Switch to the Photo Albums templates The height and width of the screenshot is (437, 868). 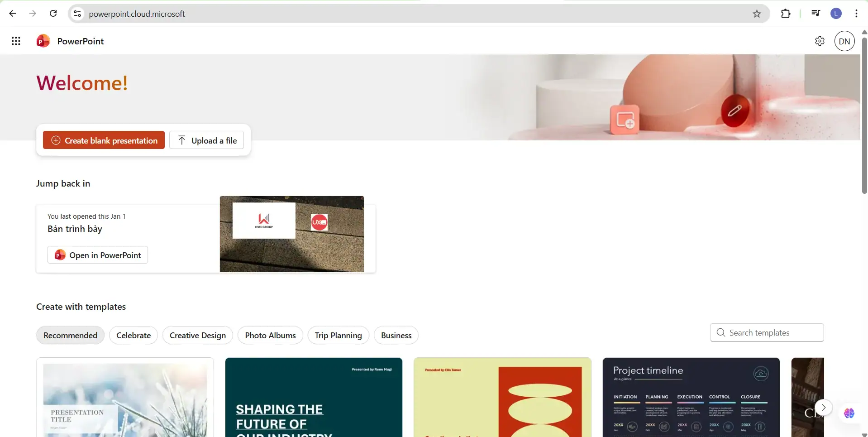click(x=270, y=335)
